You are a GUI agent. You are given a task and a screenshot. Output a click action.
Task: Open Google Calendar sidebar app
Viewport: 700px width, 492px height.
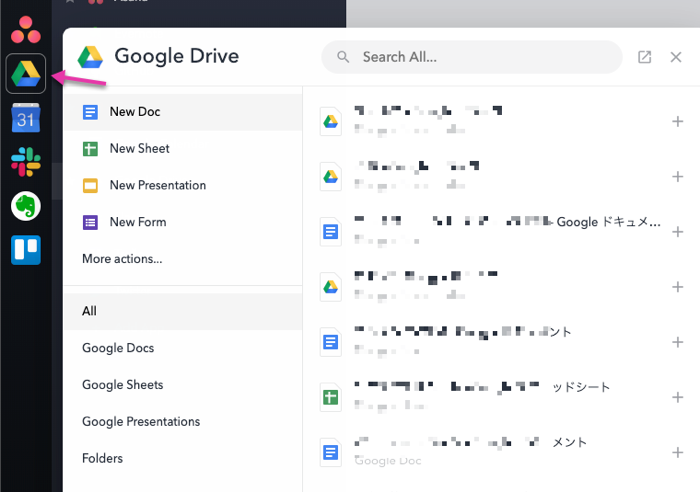25,118
